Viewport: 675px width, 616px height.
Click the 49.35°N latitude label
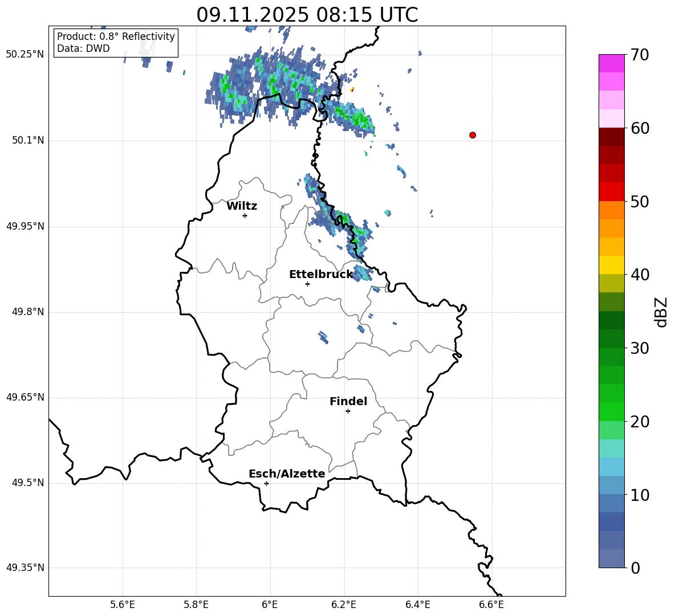point(25,568)
